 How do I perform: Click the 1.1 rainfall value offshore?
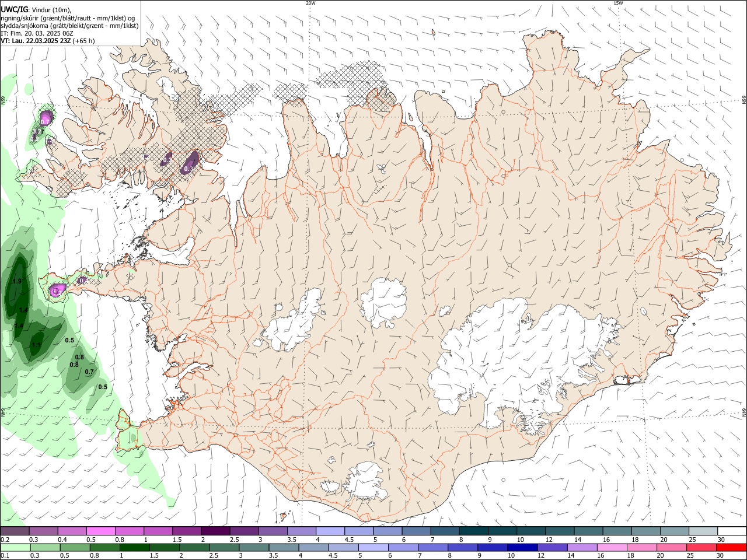(x=36, y=345)
